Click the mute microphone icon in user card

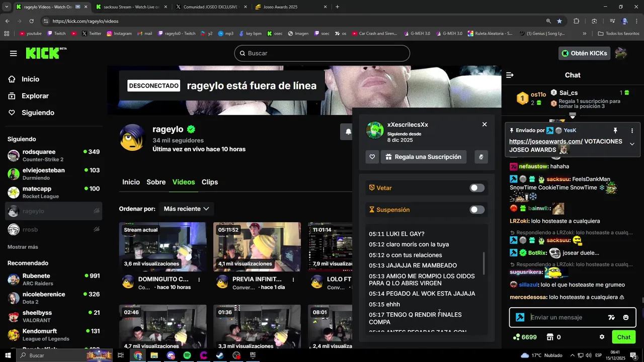(481, 157)
